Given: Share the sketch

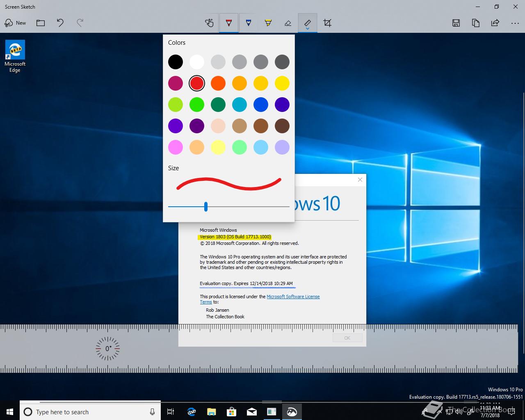Looking at the screenshot, I should (495, 23).
